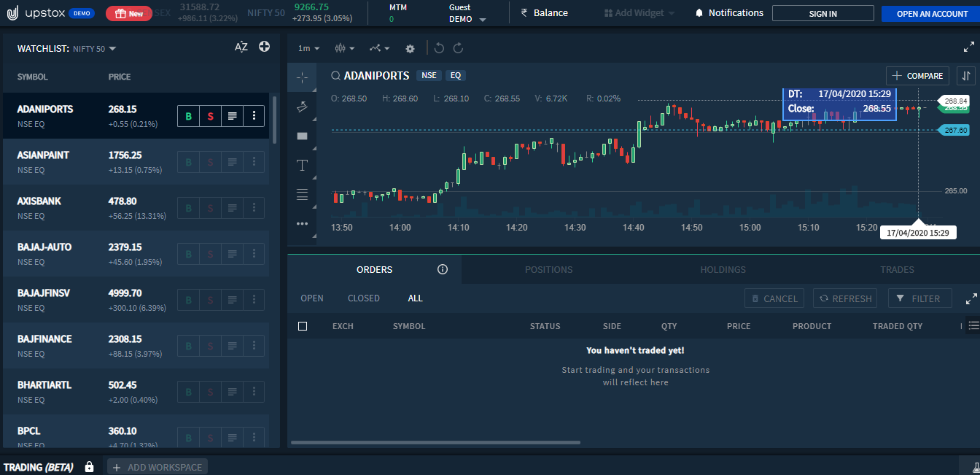This screenshot has width=980, height=475.
Task: Click the orders table horizontal scrollbar
Action: click(x=435, y=442)
